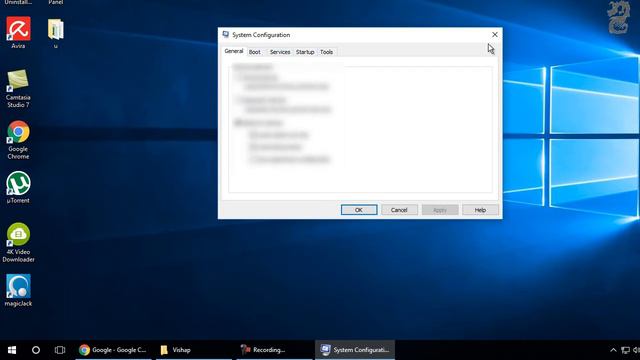Click the System Configuration title icon
The height and width of the screenshot is (360, 640).
click(226, 35)
